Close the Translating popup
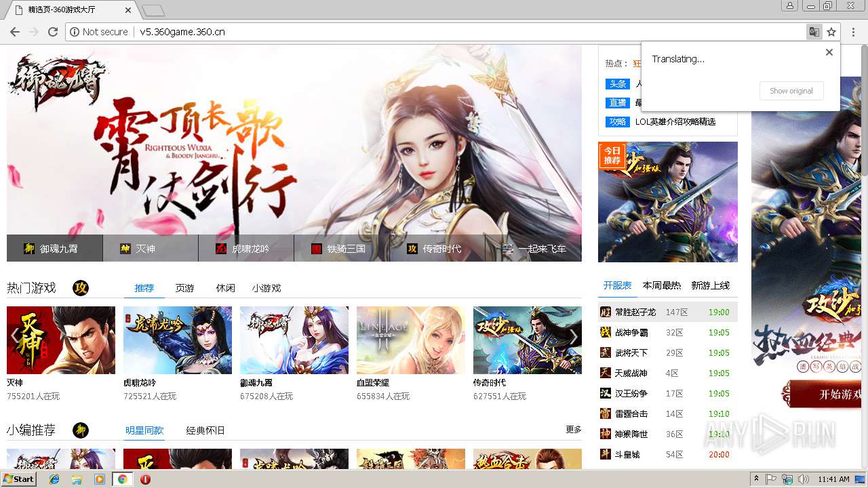 (x=829, y=52)
